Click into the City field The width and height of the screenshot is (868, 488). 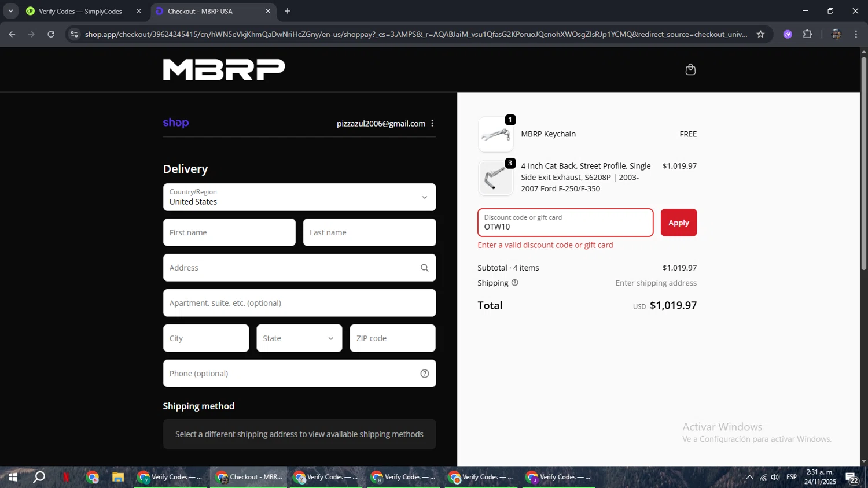[x=206, y=338]
